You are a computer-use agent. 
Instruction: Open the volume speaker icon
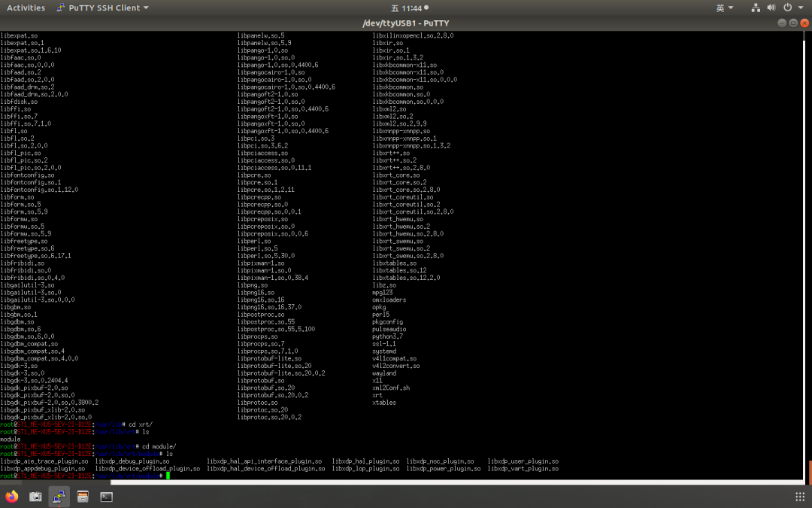(x=771, y=8)
